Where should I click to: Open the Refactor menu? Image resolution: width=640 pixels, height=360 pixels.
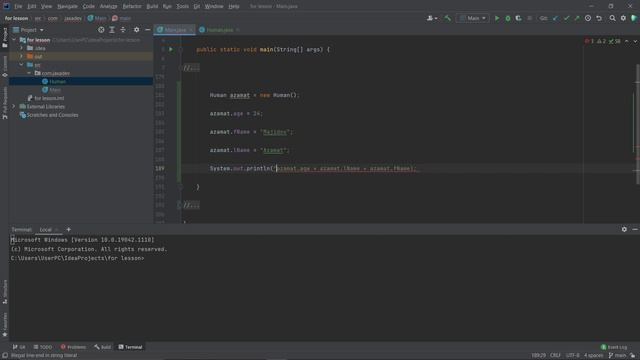point(132,7)
